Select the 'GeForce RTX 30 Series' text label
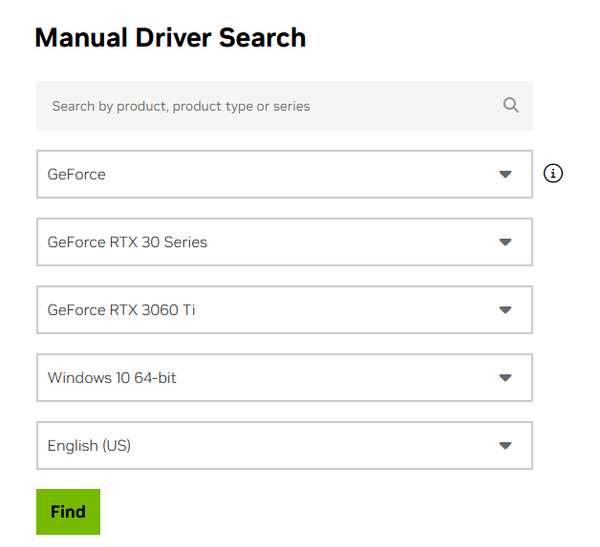Image resolution: width=600 pixels, height=547 pixels. tap(127, 242)
